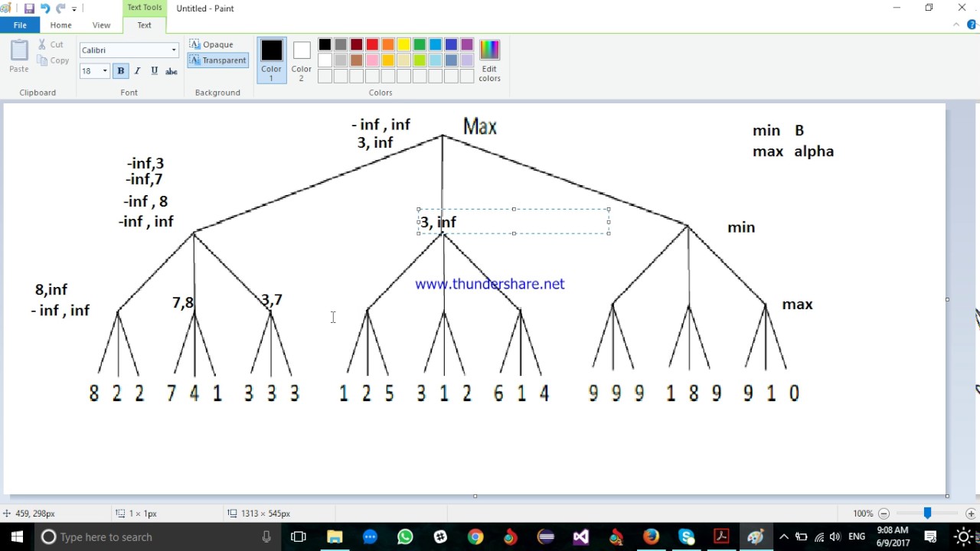Viewport: 980px width, 551px height.
Task: Open File Explorer from taskbar
Action: tap(335, 536)
